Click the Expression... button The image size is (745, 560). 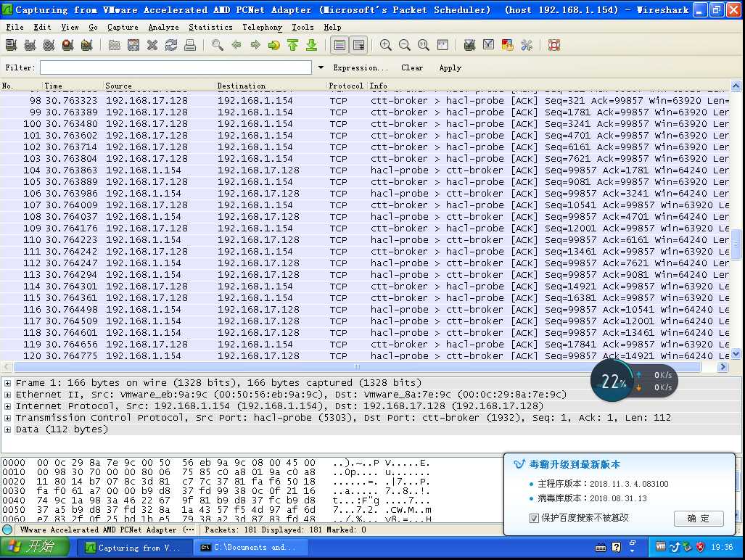361,67
